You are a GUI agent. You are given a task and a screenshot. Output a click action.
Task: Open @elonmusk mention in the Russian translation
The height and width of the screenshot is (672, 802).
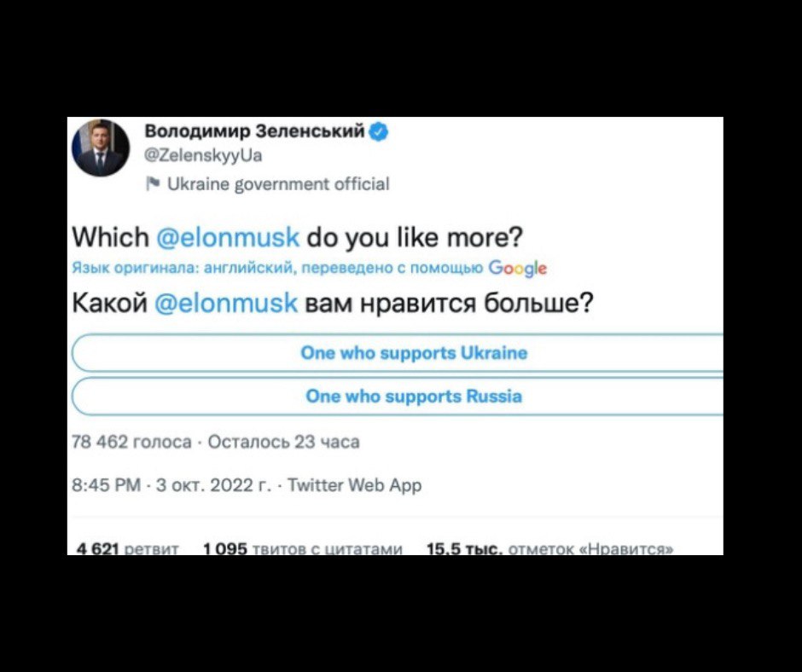225,302
